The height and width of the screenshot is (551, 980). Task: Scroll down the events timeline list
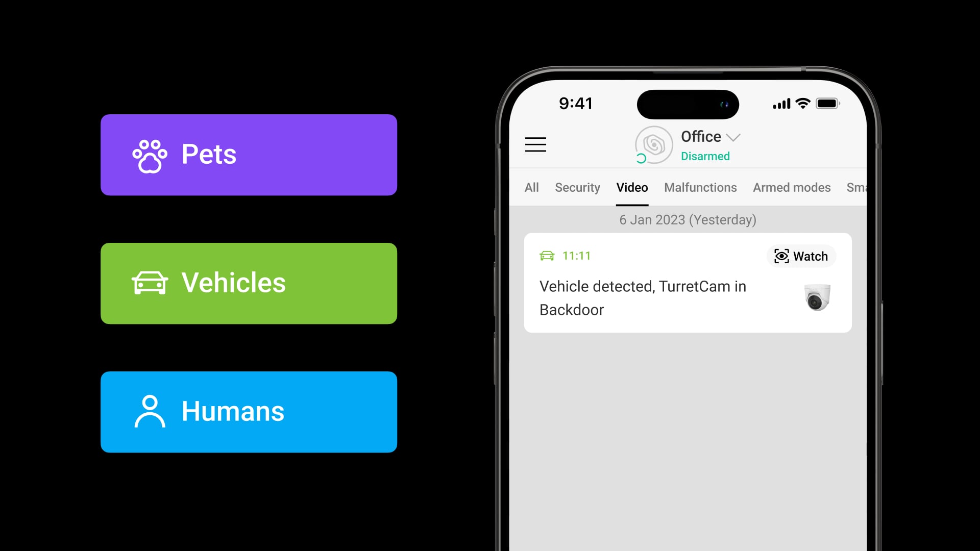pyautogui.click(x=688, y=437)
